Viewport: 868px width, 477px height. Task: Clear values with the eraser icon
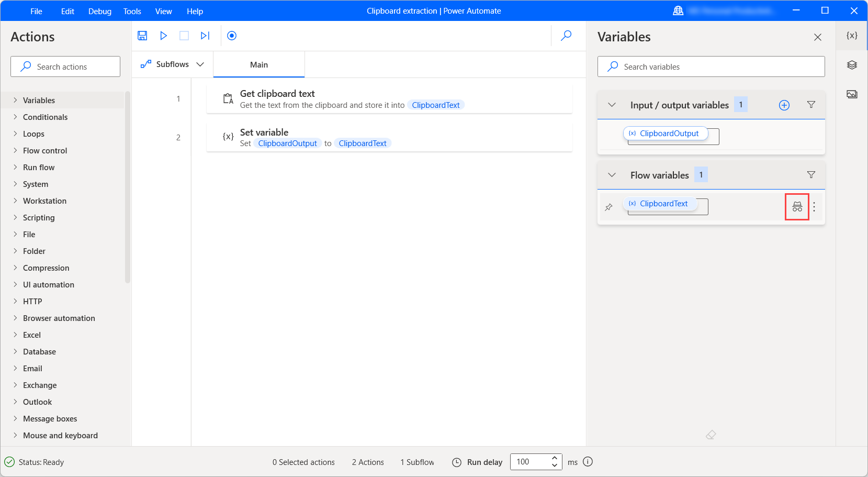711,435
